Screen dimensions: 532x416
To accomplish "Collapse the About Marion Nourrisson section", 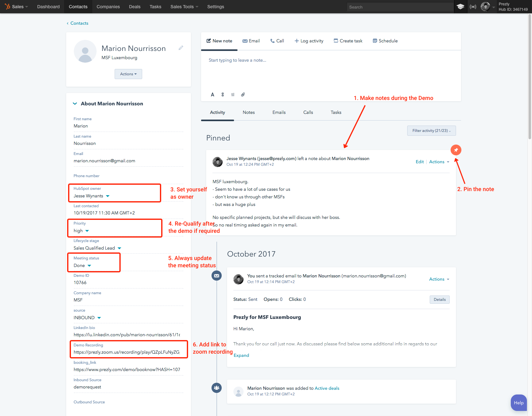I will (75, 103).
